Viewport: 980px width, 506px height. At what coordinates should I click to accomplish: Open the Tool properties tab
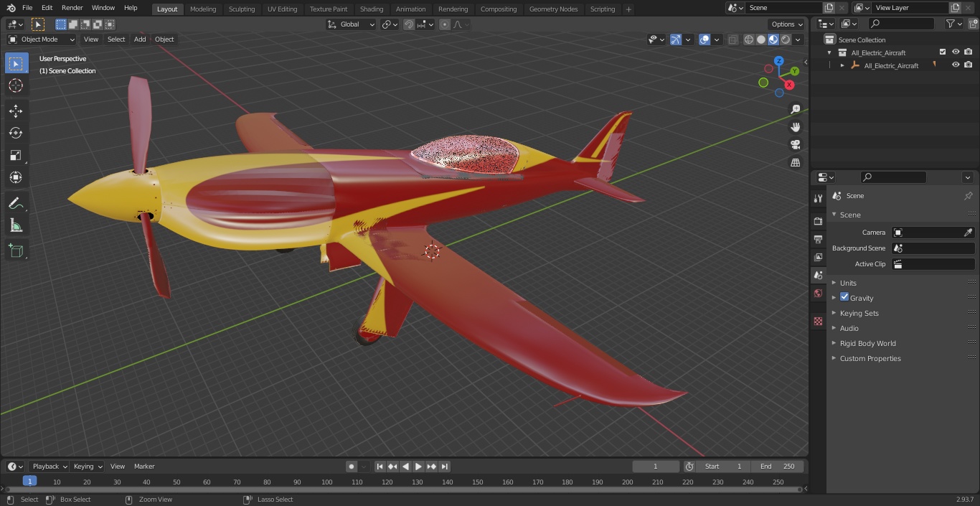click(x=818, y=198)
